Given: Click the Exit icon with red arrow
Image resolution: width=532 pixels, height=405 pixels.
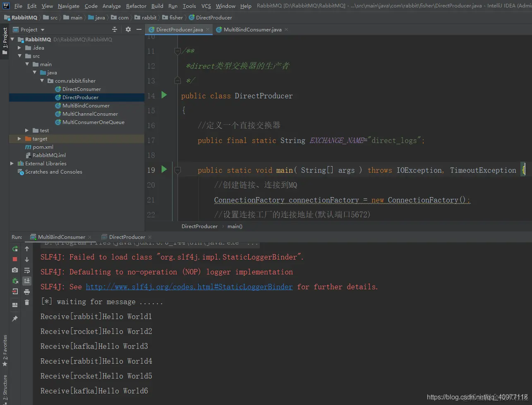Looking at the screenshot, I should coord(15,291).
